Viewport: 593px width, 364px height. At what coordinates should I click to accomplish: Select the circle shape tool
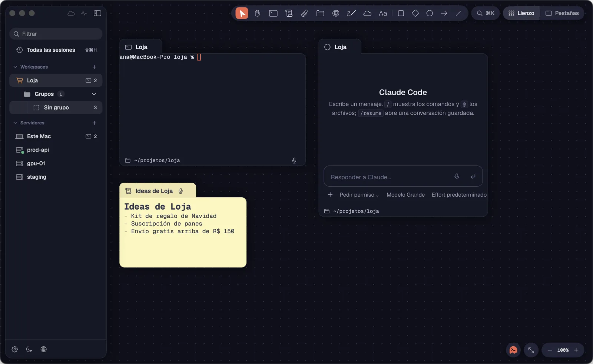click(x=430, y=13)
